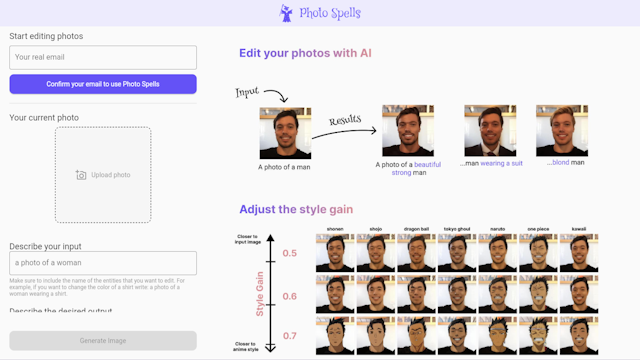Image resolution: width=640 pixels, height=360 pixels.
Task: Open the 'blond man' result photo
Action: (562, 131)
